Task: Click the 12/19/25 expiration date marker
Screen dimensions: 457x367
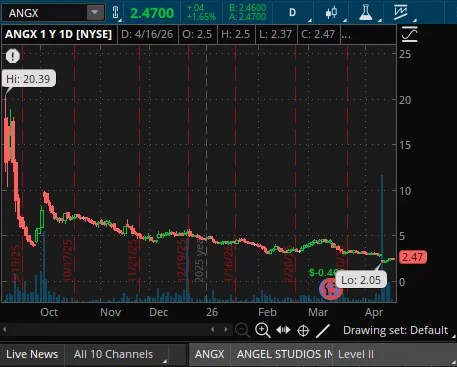Action: point(181,261)
